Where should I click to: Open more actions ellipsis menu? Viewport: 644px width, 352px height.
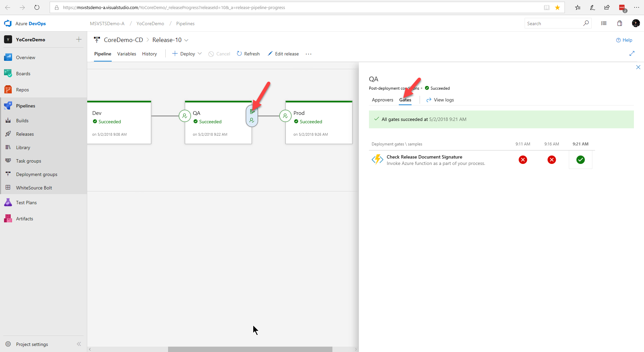309,54
